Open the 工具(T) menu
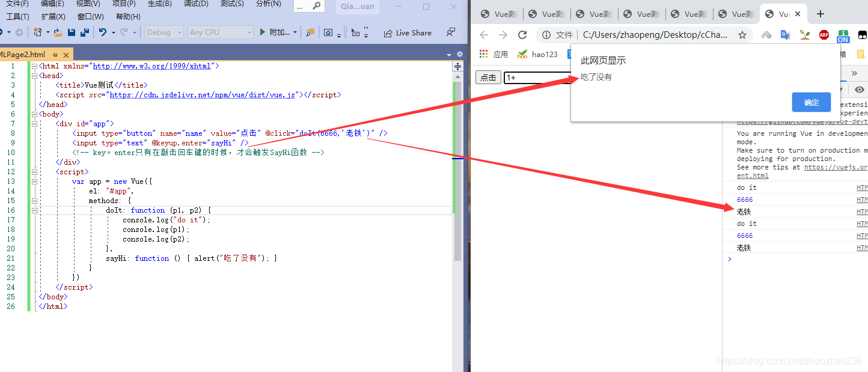The width and height of the screenshot is (868, 372). point(17,17)
